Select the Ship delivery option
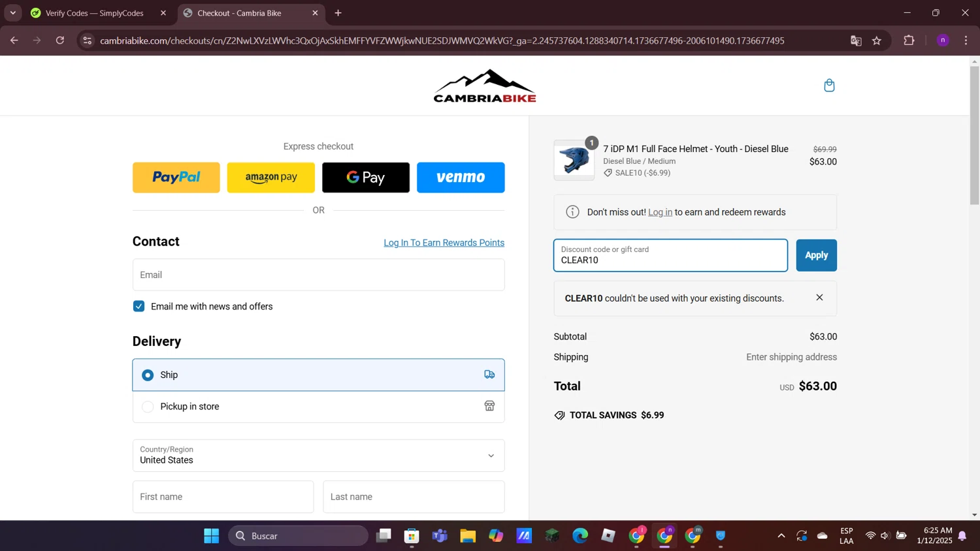980x551 pixels. 318,375
